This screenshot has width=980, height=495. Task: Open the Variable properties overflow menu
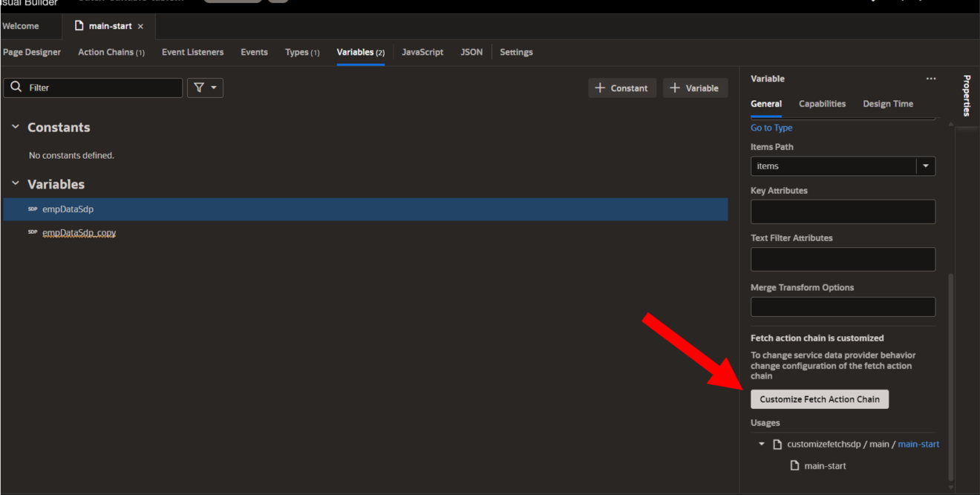pos(931,79)
